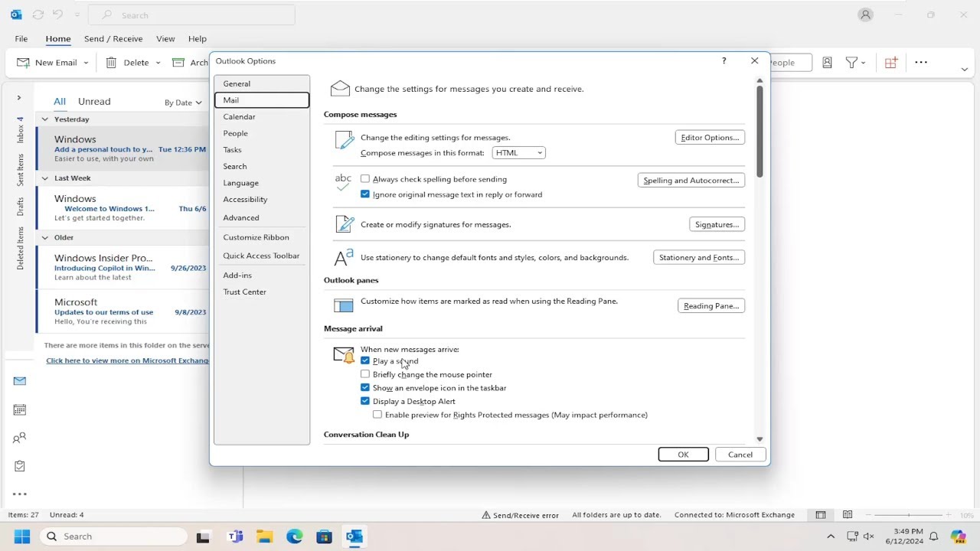Click the Outlook search box at top
This screenshot has height=551, width=980.
click(191, 15)
